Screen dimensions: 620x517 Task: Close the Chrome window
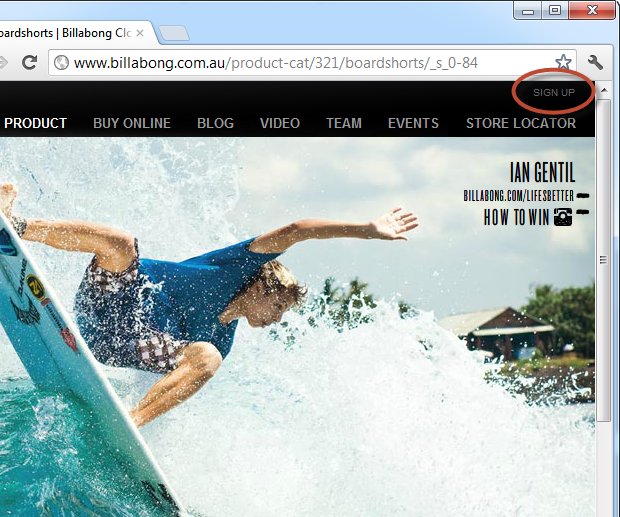(592, 11)
